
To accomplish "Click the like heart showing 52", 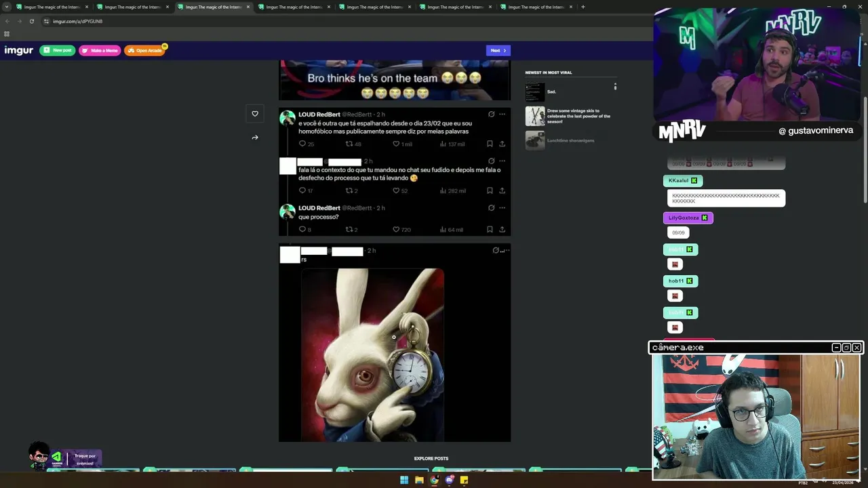I will [x=396, y=190].
